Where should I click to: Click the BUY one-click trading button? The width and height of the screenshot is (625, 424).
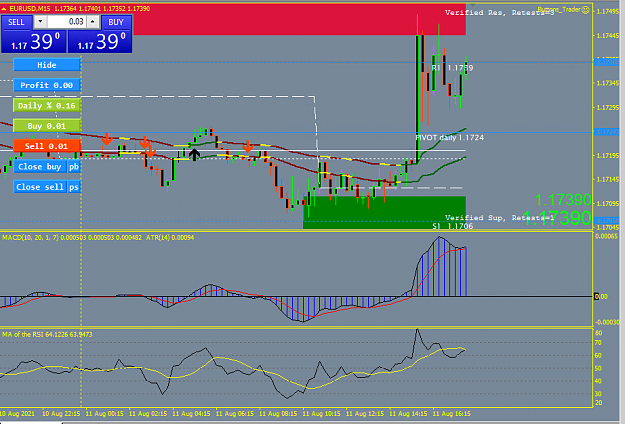[x=116, y=22]
